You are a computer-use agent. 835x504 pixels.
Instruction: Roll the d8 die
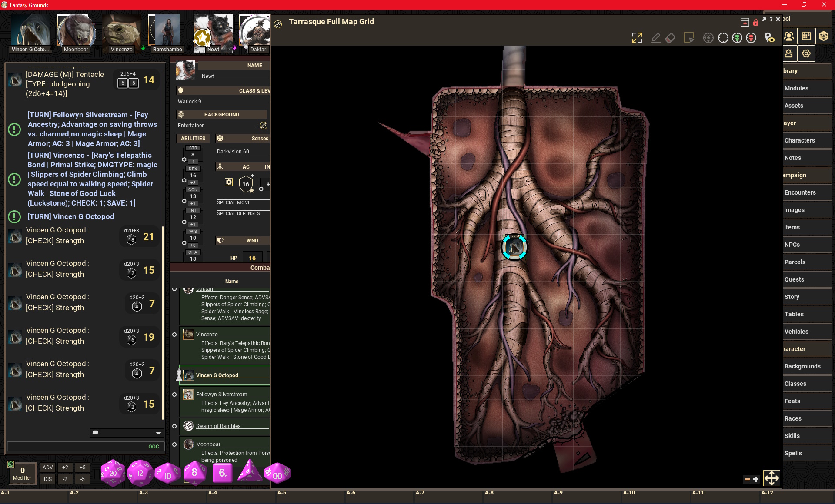point(194,472)
